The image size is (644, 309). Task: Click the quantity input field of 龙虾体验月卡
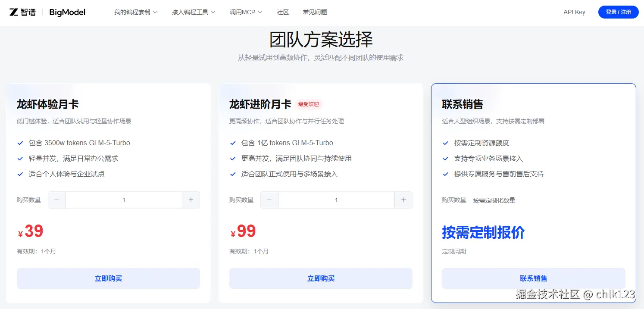[124, 200]
